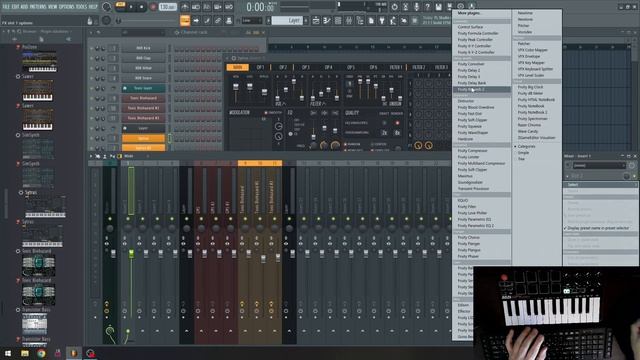Select the link chain toolbar icon

218,20
